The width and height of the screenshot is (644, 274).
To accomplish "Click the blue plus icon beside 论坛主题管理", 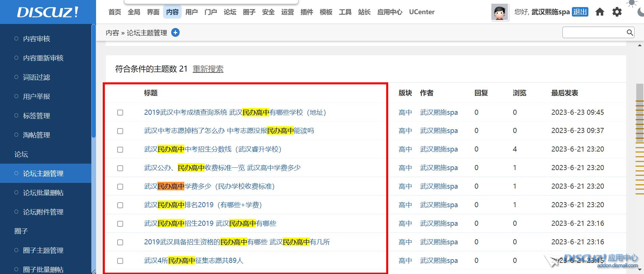I will point(175,32).
